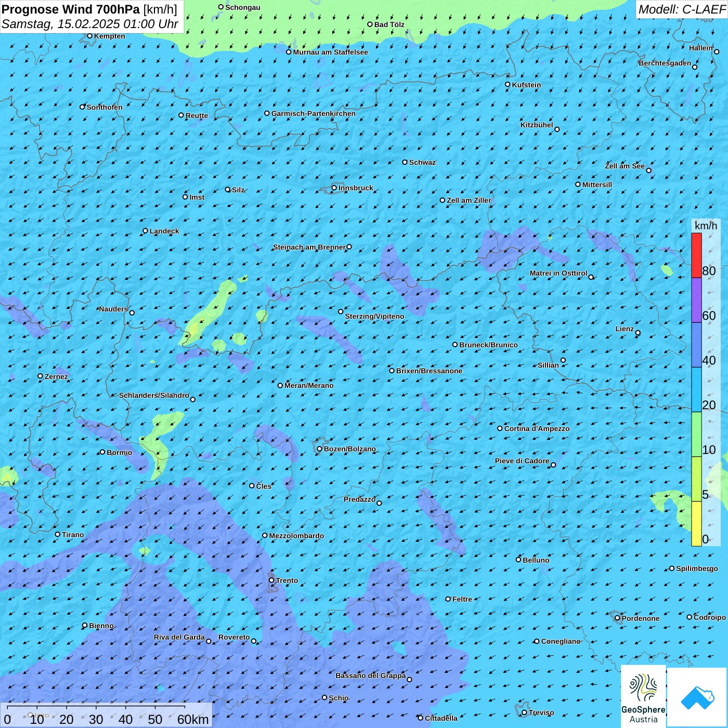
Task: Click the 'Schio' label
Action: (339, 698)
